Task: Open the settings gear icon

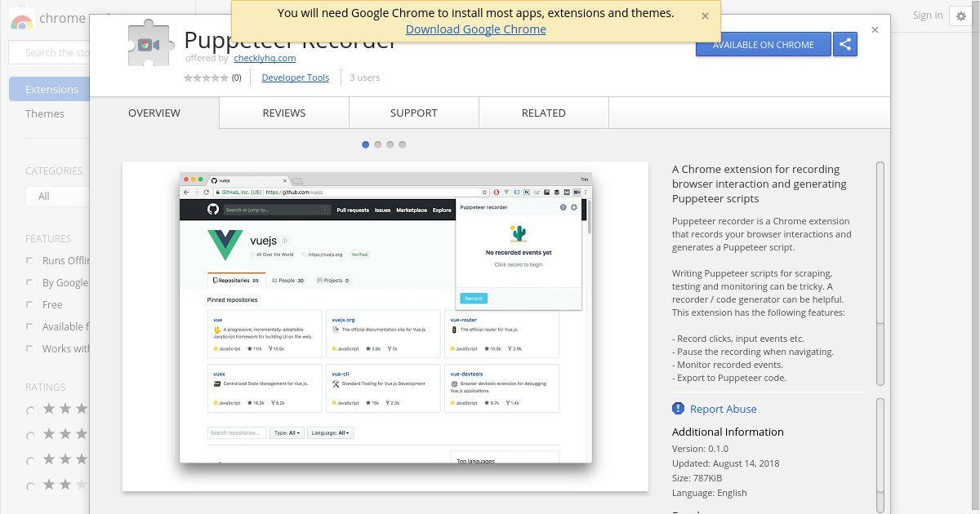Action: pyautogui.click(x=961, y=16)
